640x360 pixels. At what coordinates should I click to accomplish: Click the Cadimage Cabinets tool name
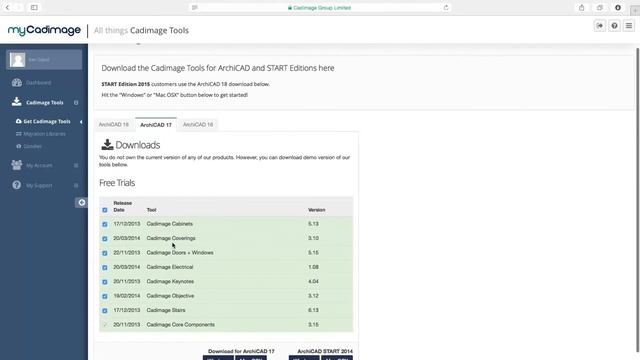(169, 224)
